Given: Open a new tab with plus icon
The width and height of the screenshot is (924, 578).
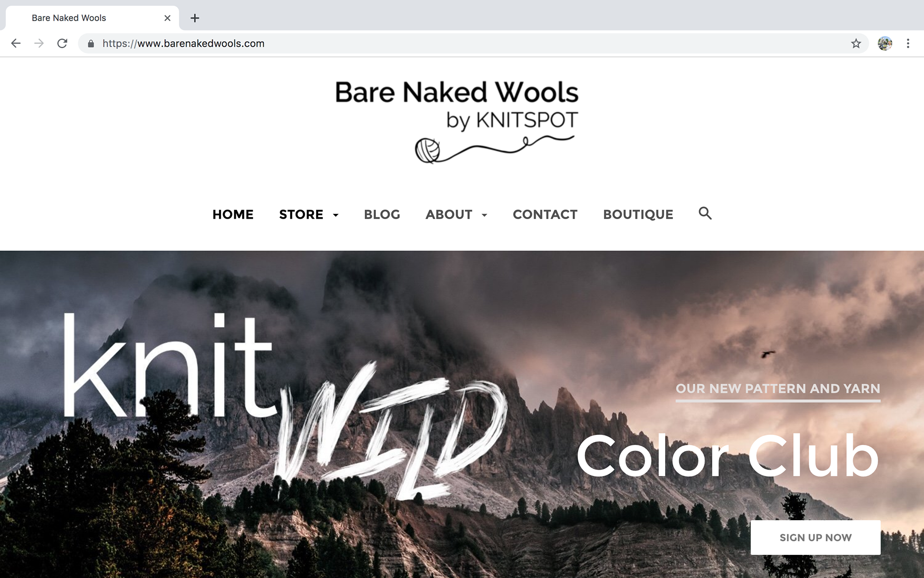Looking at the screenshot, I should point(194,18).
